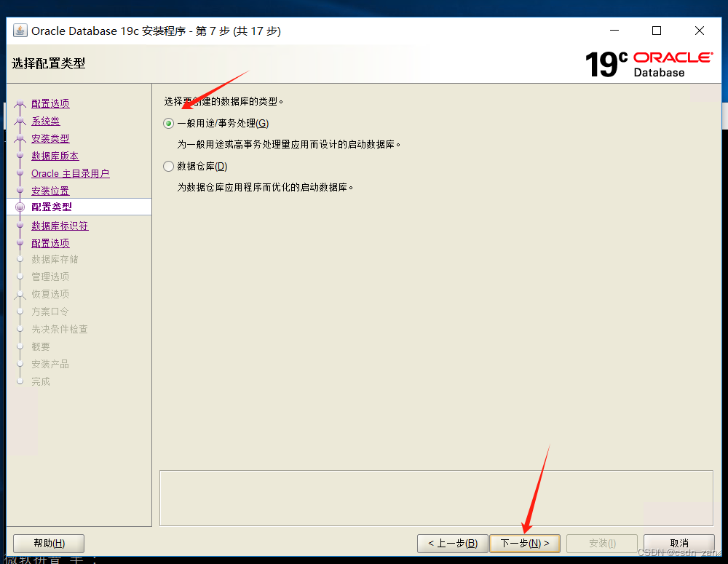Click the disabled 安装(I) button
Viewport: 728px width, 564px height.
click(x=602, y=543)
